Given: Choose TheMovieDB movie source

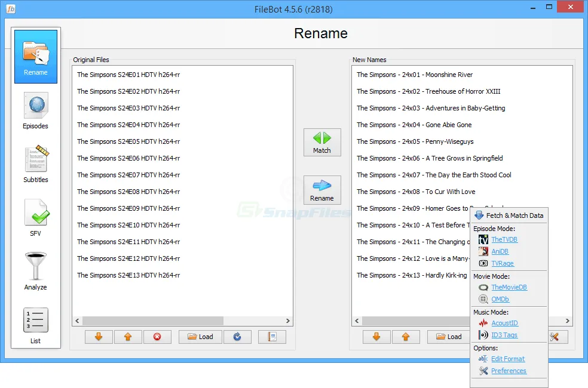Looking at the screenshot, I should pos(509,287).
